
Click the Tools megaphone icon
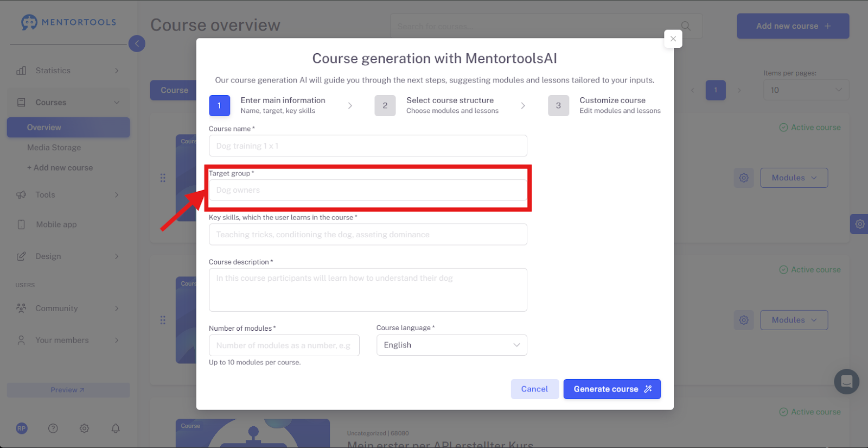tap(22, 195)
